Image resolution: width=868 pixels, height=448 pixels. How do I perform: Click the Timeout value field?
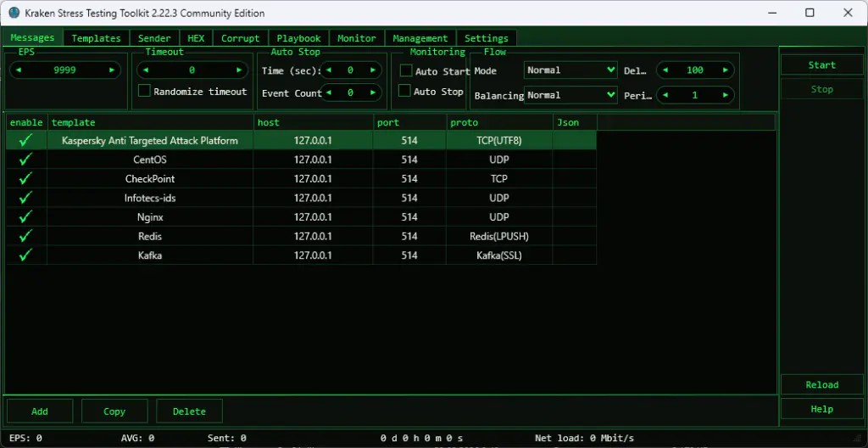(x=192, y=70)
